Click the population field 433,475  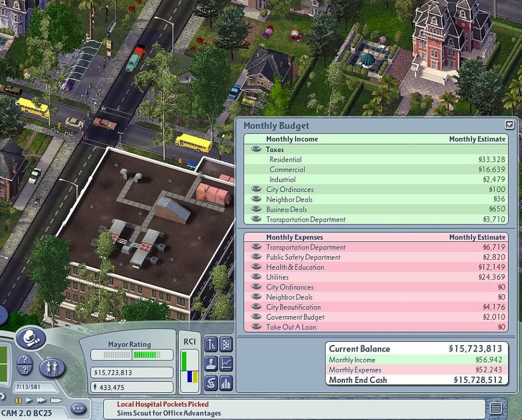(x=132, y=388)
